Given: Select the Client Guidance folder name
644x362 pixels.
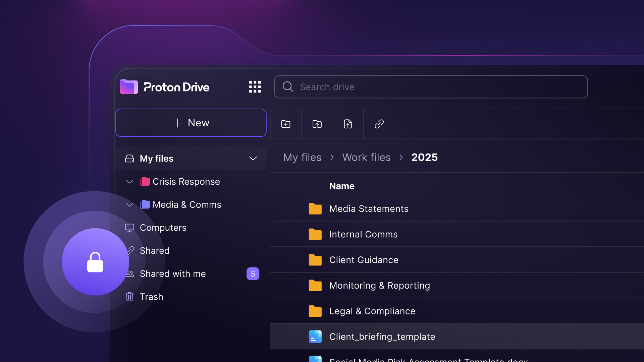Looking at the screenshot, I should coord(364,260).
